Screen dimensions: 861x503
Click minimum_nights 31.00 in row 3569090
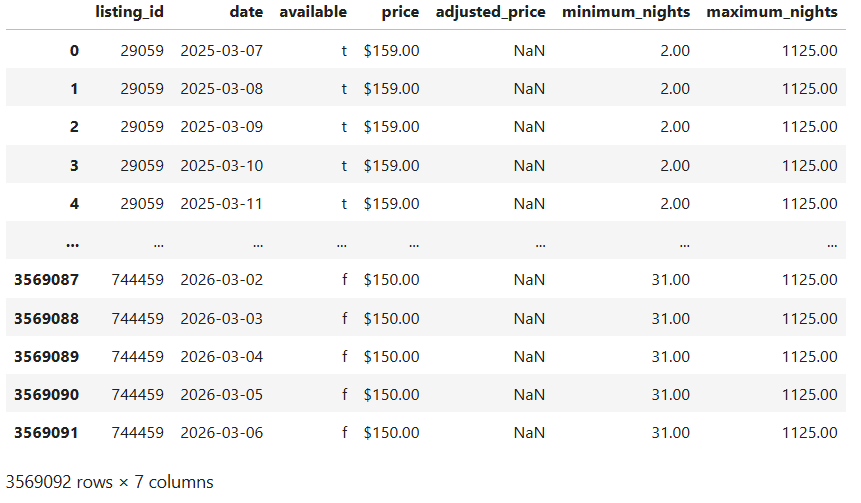point(670,394)
